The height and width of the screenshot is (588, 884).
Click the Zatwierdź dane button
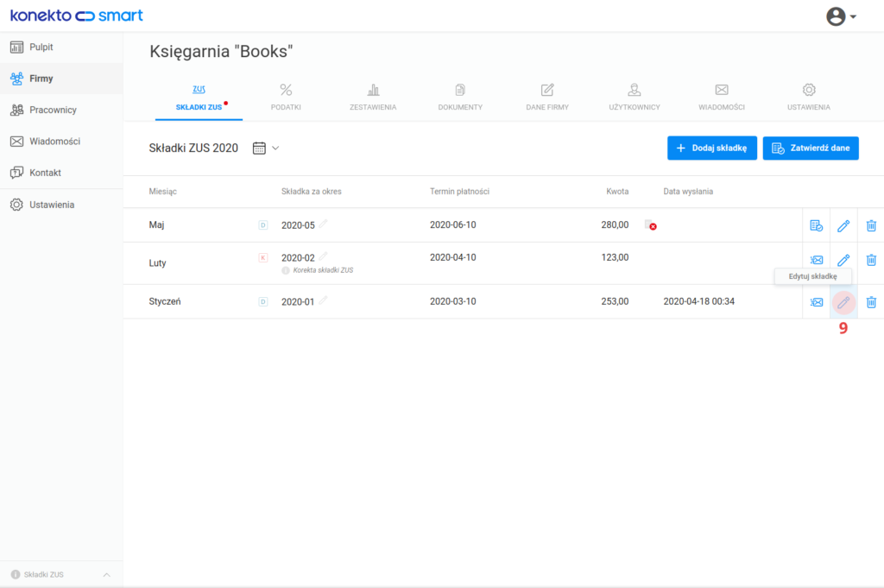click(x=811, y=149)
